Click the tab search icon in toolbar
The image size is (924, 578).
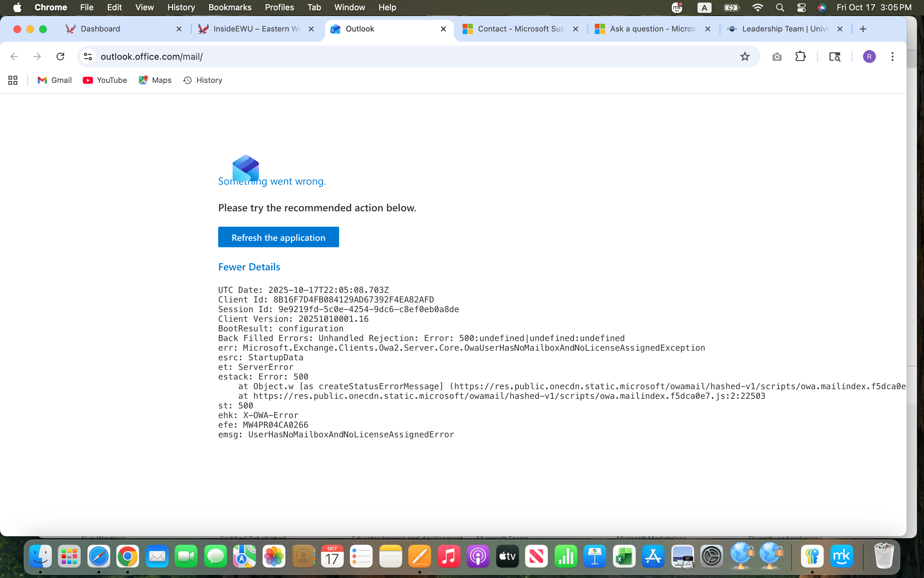[835, 57]
